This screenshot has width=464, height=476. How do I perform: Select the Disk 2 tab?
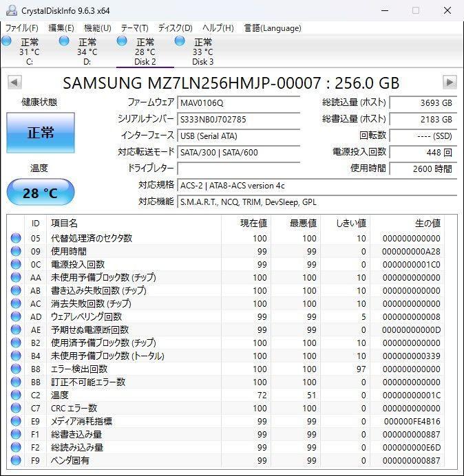[x=145, y=52]
